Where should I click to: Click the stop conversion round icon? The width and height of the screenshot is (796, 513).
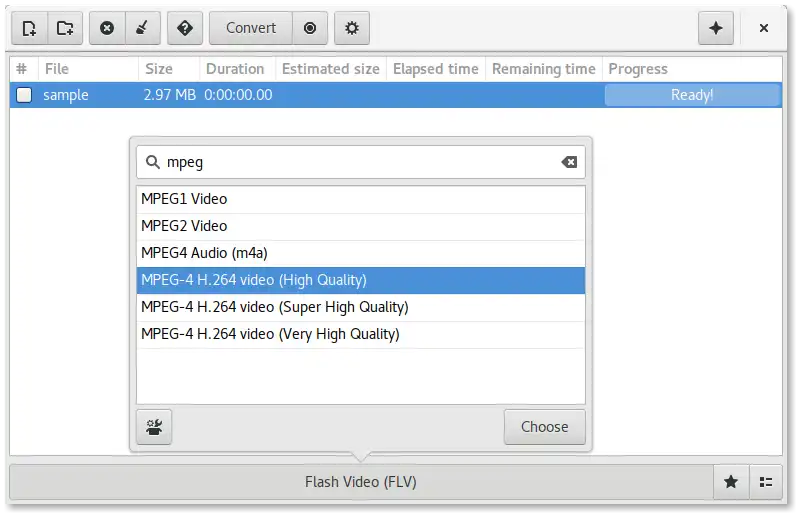(310, 28)
